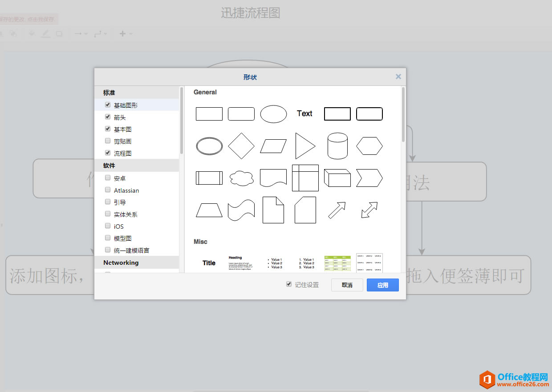Screen dimensions: 552x392
Task: Click the shadow icon in toolbar
Action: [59, 34]
